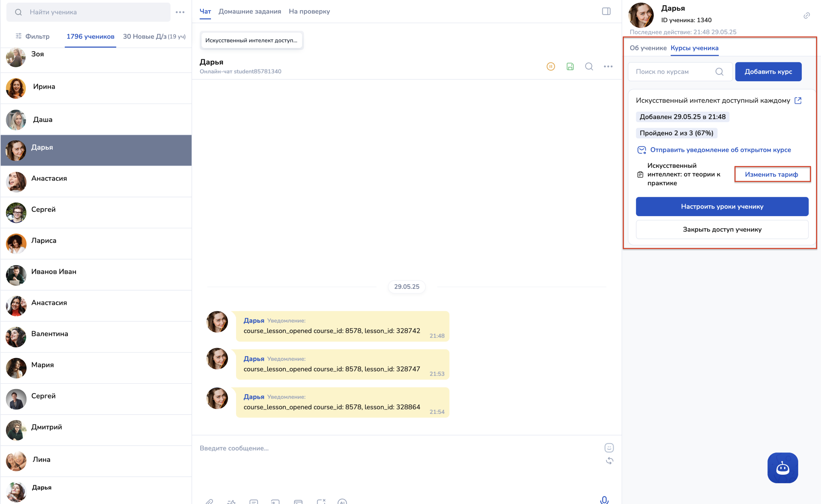Viewport: 821px width, 504px height.
Task: Toggle the side panel layout icon
Action: tap(606, 11)
